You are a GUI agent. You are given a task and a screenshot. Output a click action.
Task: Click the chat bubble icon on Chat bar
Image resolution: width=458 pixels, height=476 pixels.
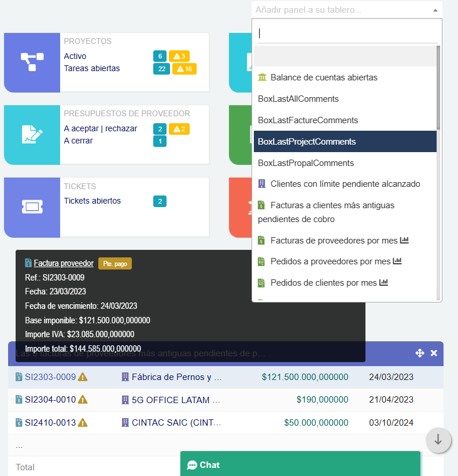[x=192, y=465]
